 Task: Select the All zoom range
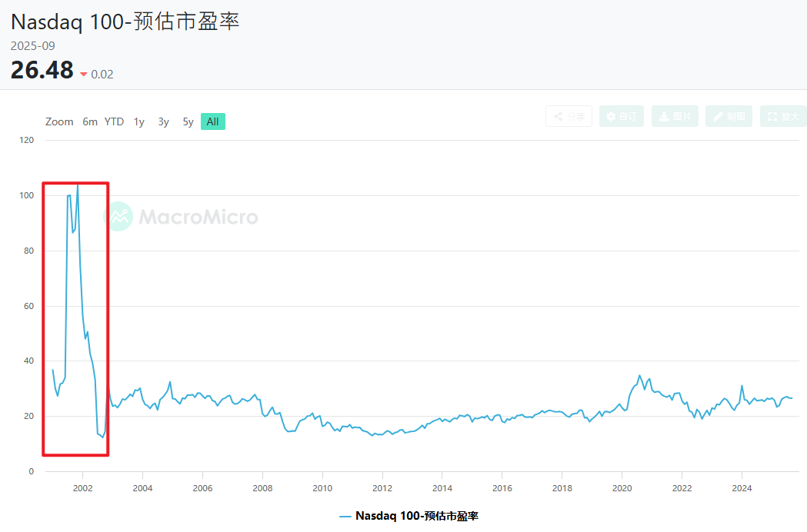click(212, 121)
